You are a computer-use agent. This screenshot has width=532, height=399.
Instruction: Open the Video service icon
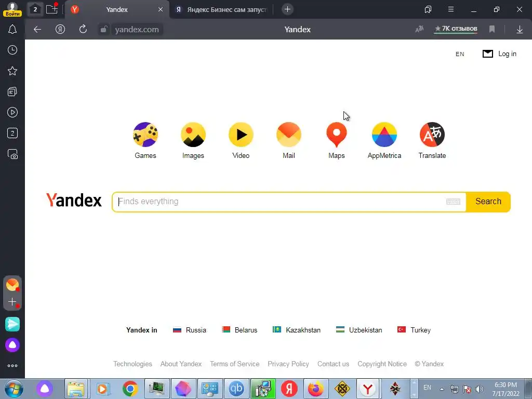(x=241, y=135)
